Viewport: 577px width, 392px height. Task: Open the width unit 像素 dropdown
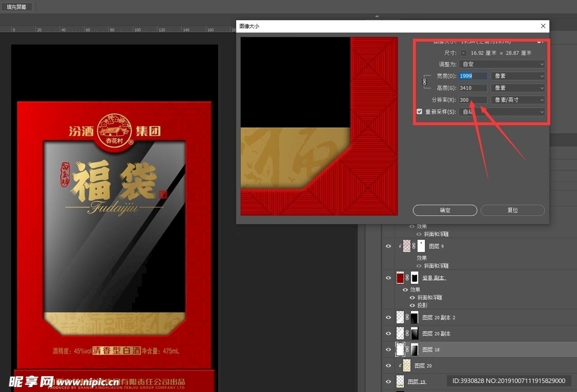[518, 76]
